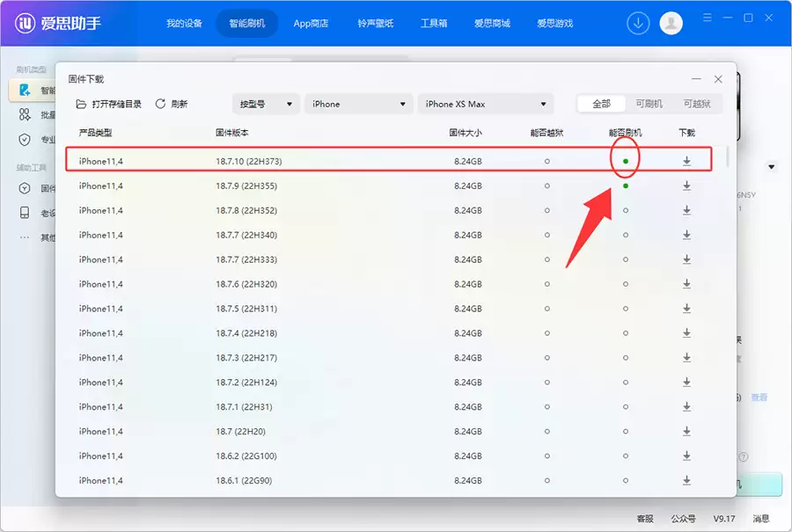Select the 可刷机 firmware filter

(x=649, y=104)
